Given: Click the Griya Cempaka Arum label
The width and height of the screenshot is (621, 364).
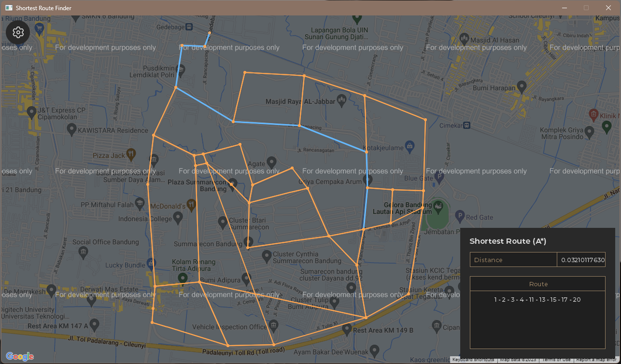Looking at the screenshot, I should [330, 182].
